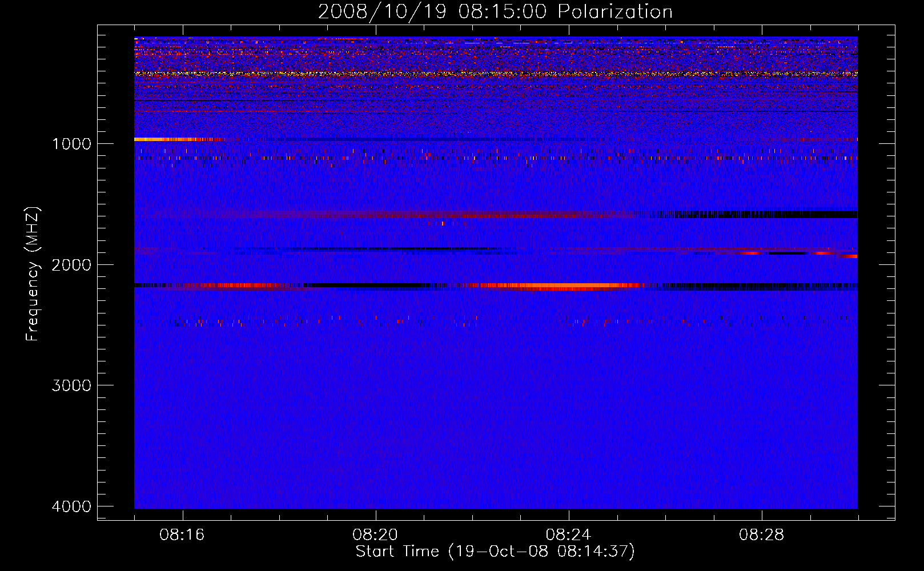The image size is (924, 571).
Task: Click the 08:24 time tick label
Action: tap(568, 535)
